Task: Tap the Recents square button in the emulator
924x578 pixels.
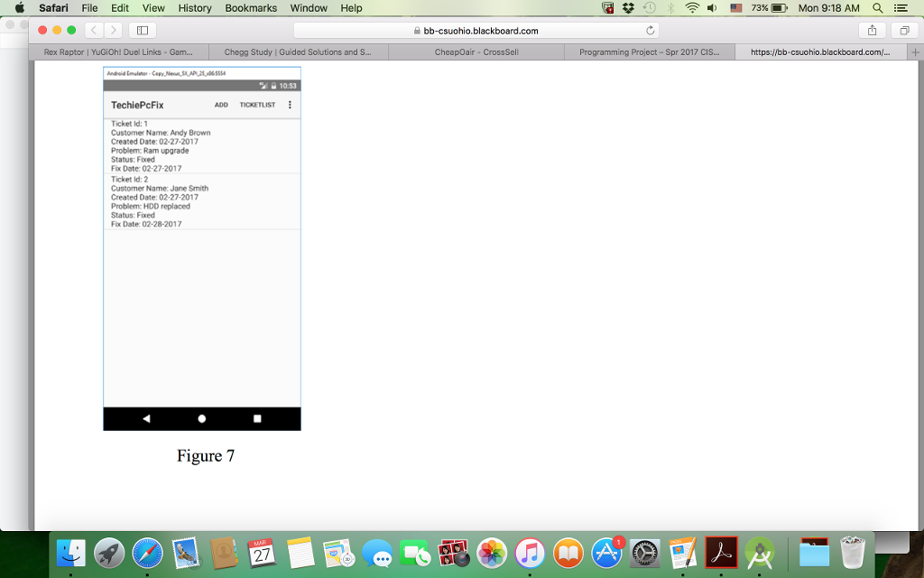Action: pyautogui.click(x=258, y=418)
